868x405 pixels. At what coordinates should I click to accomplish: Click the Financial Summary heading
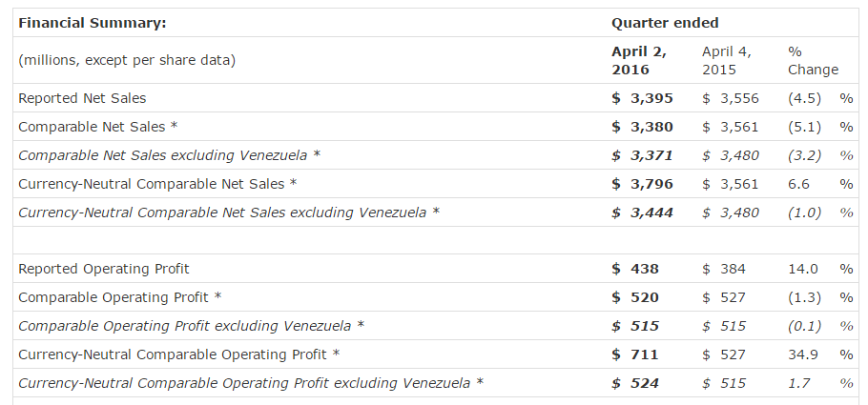coord(92,23)
